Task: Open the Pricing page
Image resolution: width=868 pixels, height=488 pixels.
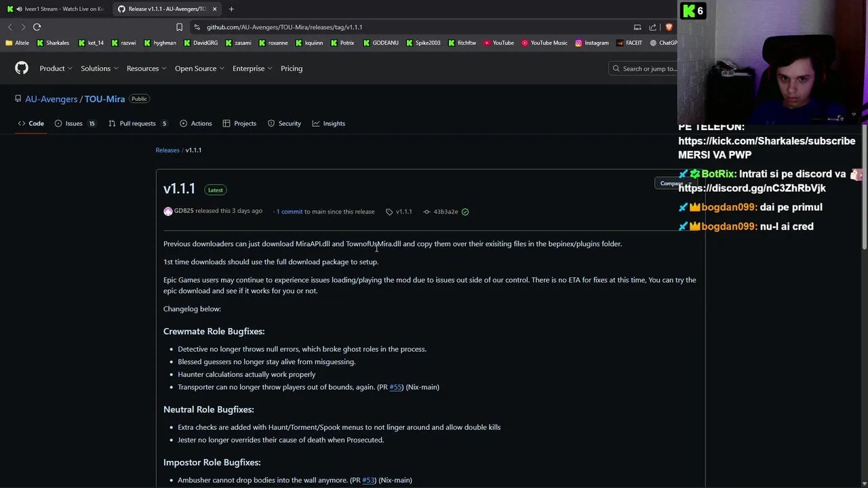Action: point(292,68)
